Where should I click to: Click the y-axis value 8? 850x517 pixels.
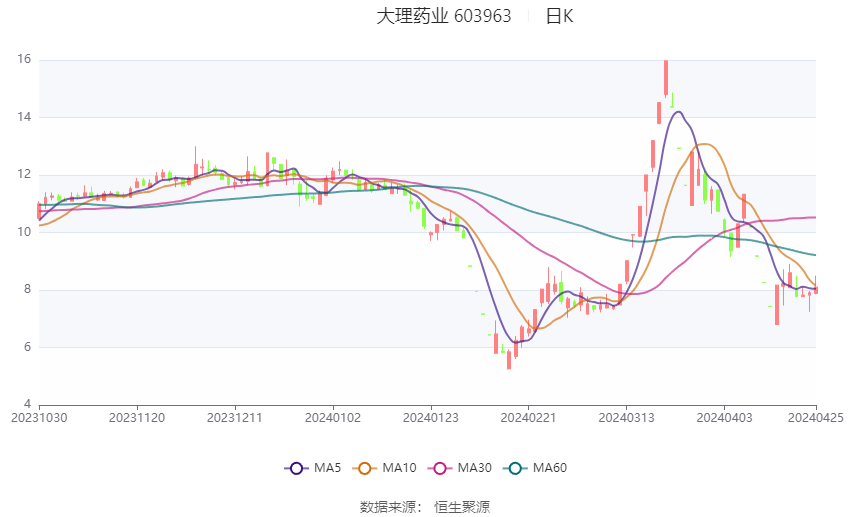pos(27,289)
